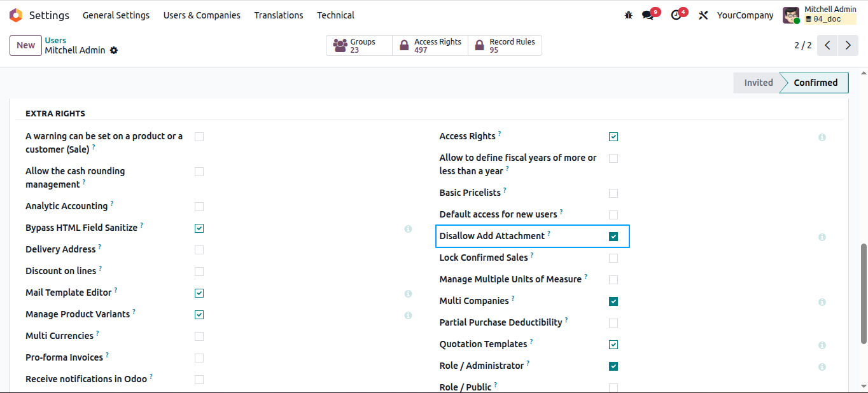Go to next user record arrow
Viewport: 868px width, 393px height.
click(x=848, y=45)
